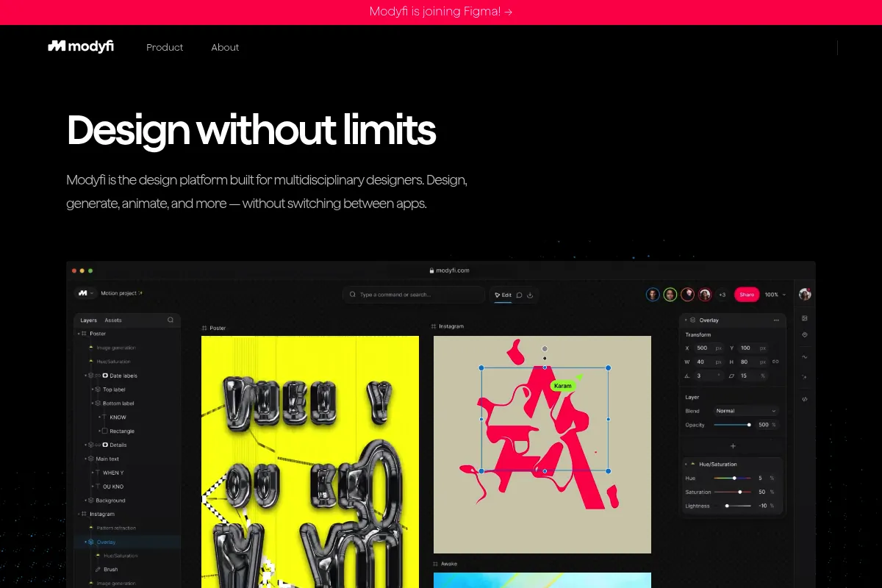882x588 pixels.
Task: Open the image tool in right sidebar
Action: (805, 318)
